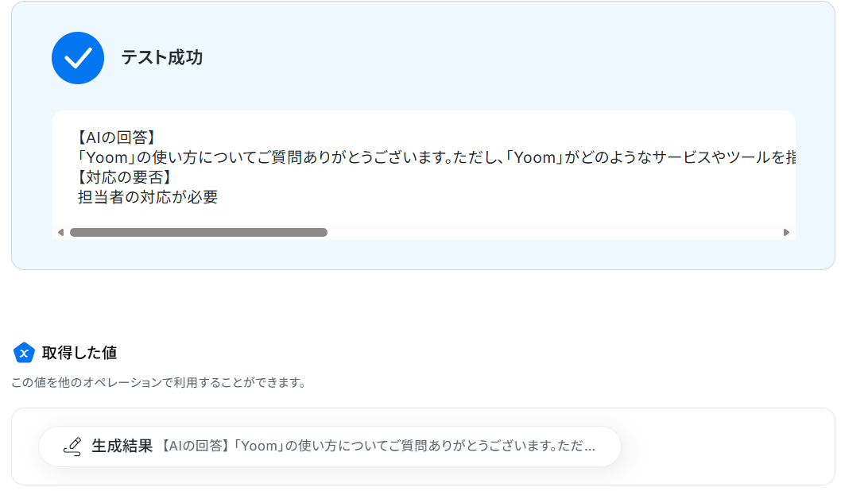Click the 【AIの回答】 line in result
The width and height of the screenshot is (868, 491).
click(116, 137)
